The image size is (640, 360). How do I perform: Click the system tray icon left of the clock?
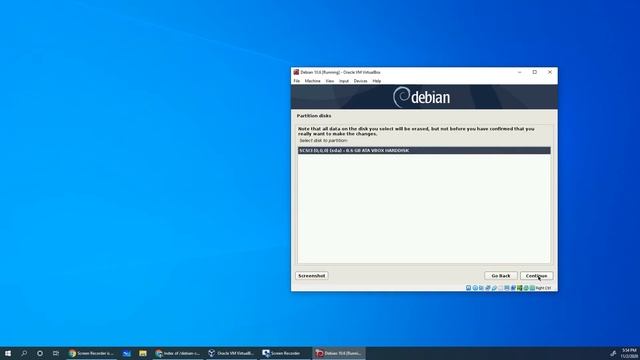[x=613, y=353]
